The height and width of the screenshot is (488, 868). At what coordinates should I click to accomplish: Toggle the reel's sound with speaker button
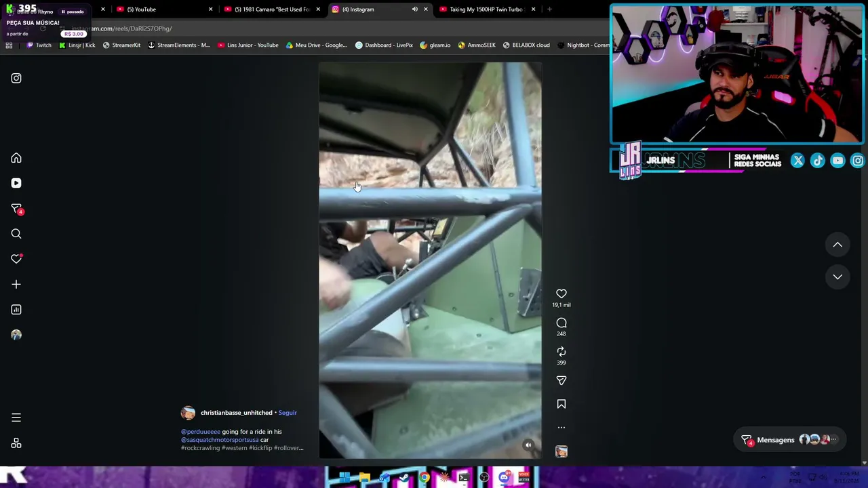click(x=528, y=445)
